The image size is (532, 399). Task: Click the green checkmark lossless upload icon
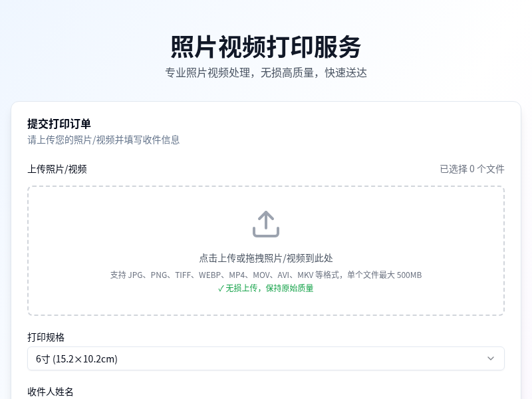coord(221,288)
